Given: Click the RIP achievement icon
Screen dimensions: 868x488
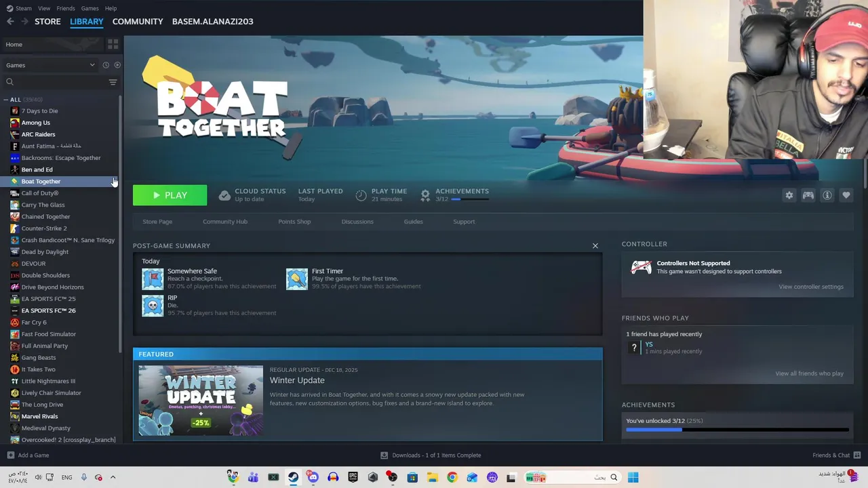Looking at the screenshot, I should pos(153,306).
